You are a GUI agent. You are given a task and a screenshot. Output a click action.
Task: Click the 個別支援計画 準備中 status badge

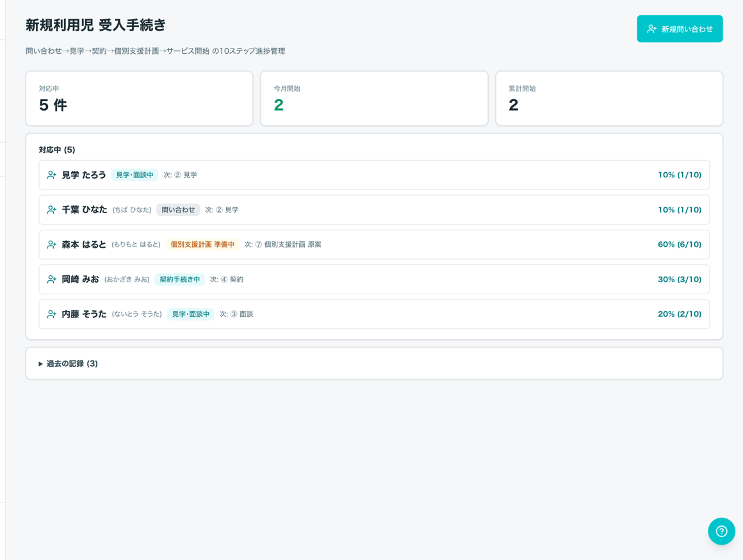pos(202,244)
